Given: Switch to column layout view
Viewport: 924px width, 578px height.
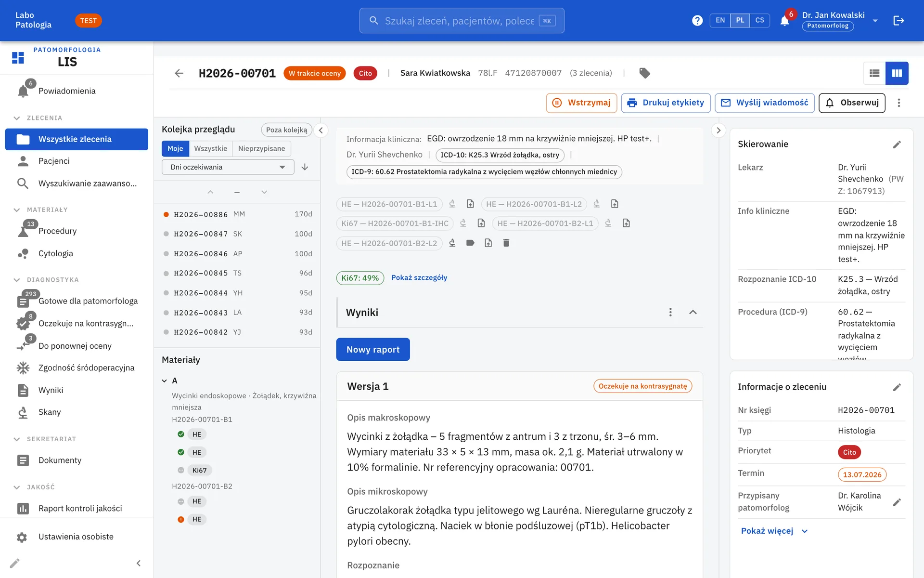Looking at the screenshot, I should (897, 73).
